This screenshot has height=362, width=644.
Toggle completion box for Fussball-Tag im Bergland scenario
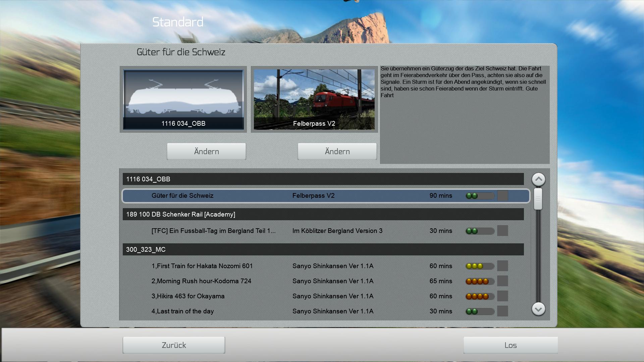pos(502,231)
